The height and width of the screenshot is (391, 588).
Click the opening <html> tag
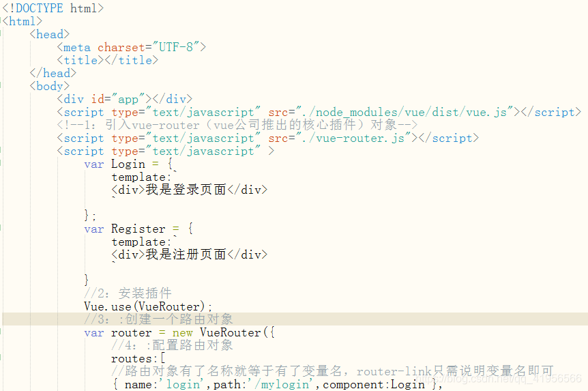22,21
